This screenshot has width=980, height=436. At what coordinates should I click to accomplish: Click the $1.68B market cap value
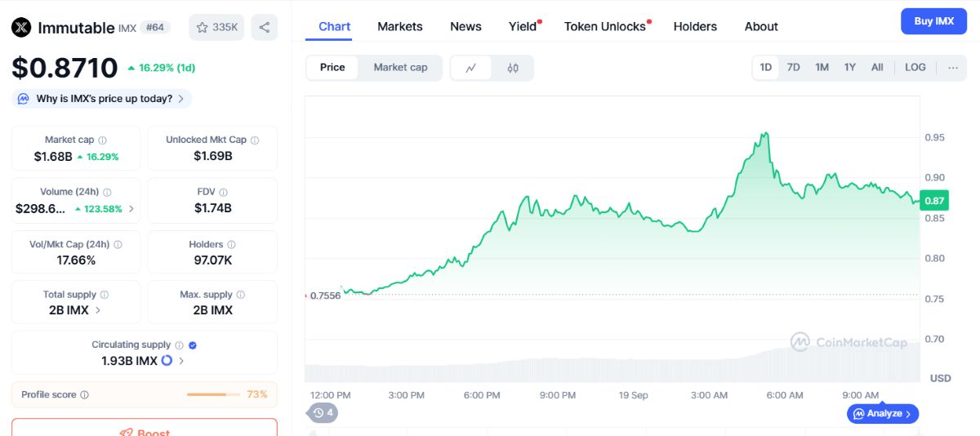pos(53,156)
